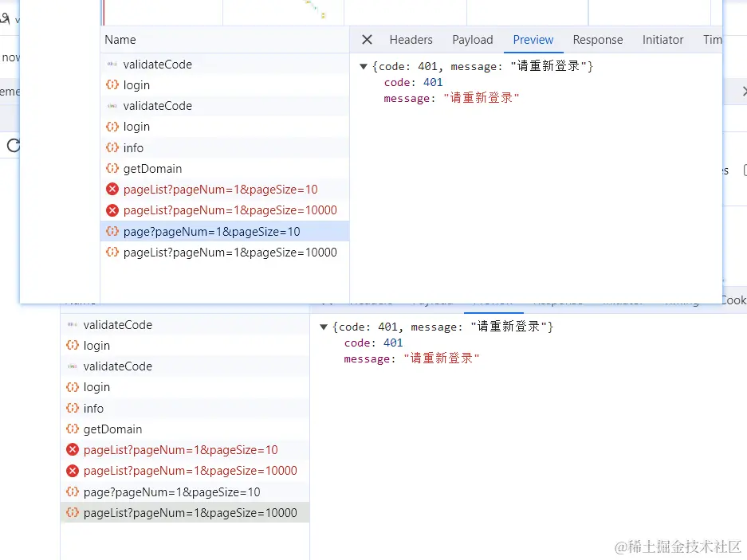The width and height of the screenshot is (747, 560).
Task: Collapse the JSON object triangle in the popup preview
Action: (x=364, y=66)
